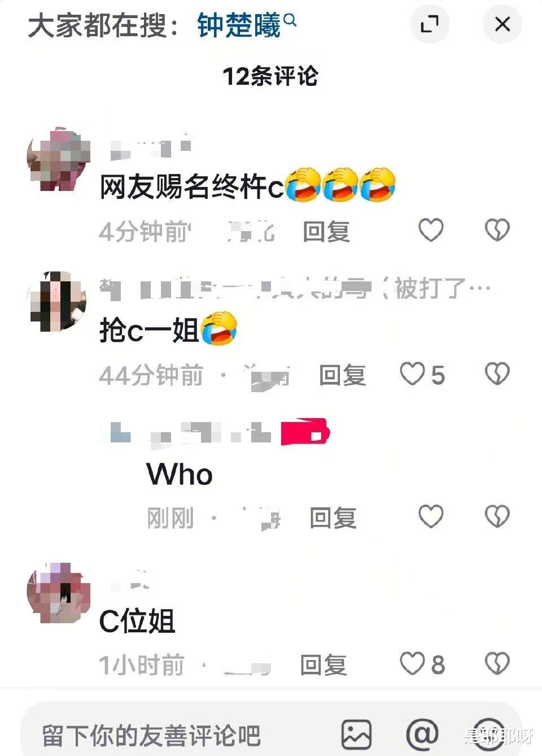Viewport: 542px width, 756px height.
Task: Expand the comment panel to fullscreen
Action: 430,24
